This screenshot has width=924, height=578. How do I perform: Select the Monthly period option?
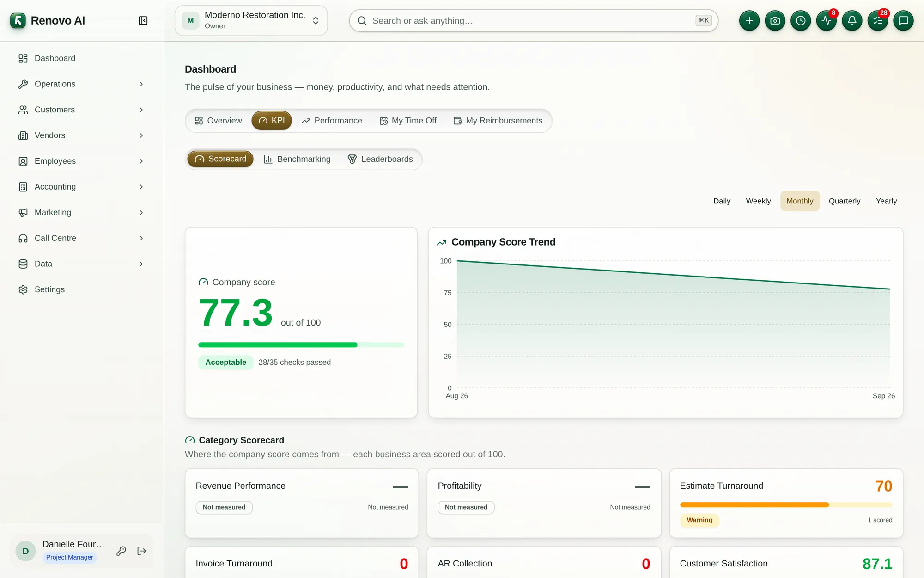pyautogui.click(x=800, y=201)
